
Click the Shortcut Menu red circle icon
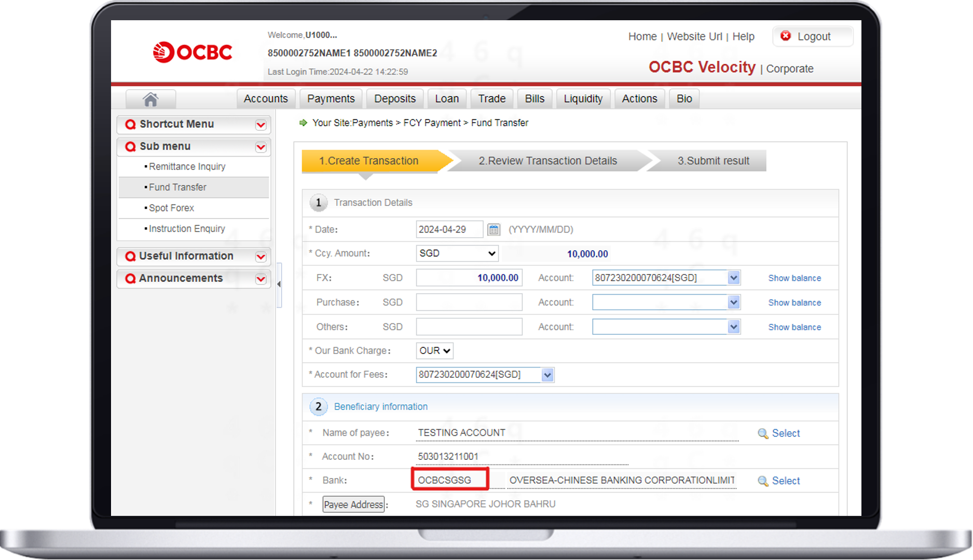(x=130, y=125)
